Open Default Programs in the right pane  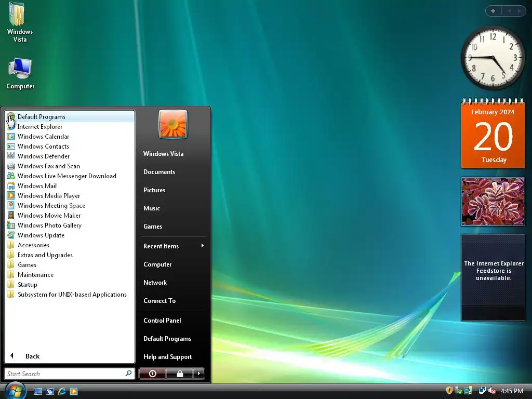pyautogui.click(x=167, y=339)
